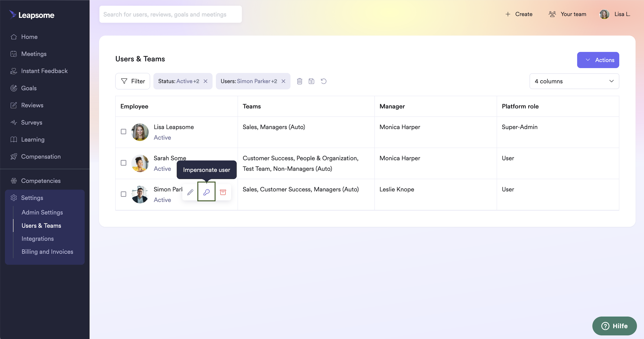This screenshot has width=644, height=339.
Task: Click Lisa Leapsome's avatar
Action: pyautogui.click(x=140, y=132)
